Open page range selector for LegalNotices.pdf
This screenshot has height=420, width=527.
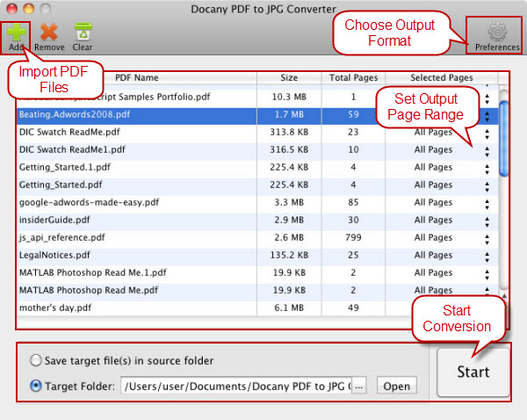tap(487, 255)
